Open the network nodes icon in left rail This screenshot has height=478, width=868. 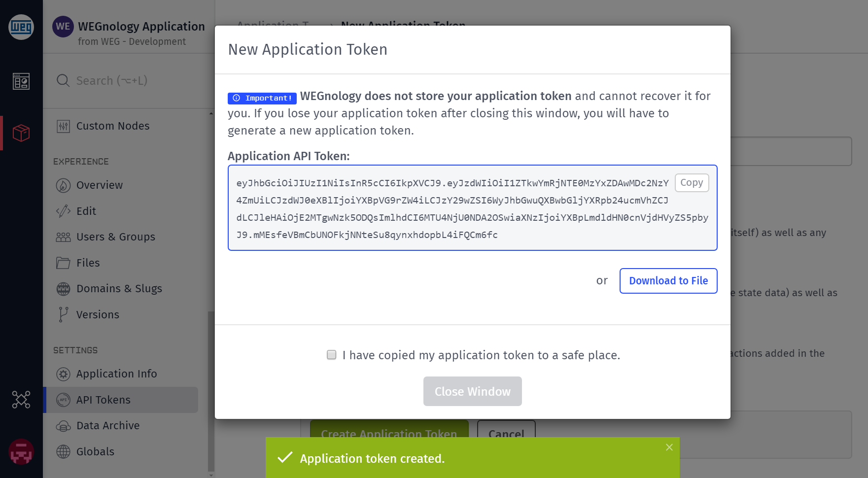coord(21,400)
